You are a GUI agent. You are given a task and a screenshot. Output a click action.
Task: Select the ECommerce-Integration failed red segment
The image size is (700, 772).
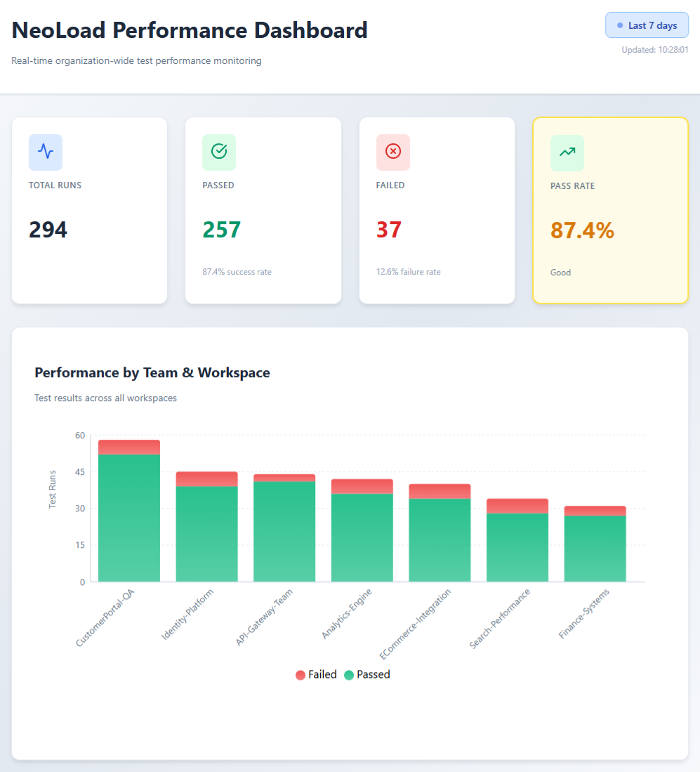point(440,491)
